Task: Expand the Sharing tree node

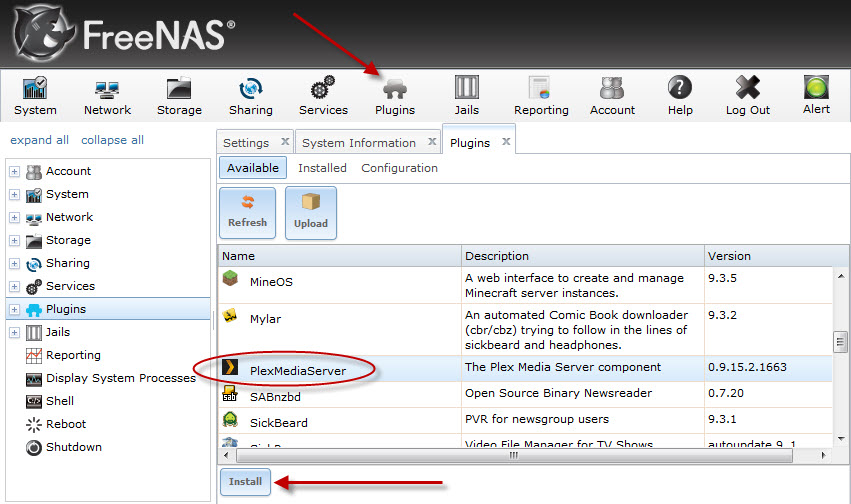Action: click(14, 264)
